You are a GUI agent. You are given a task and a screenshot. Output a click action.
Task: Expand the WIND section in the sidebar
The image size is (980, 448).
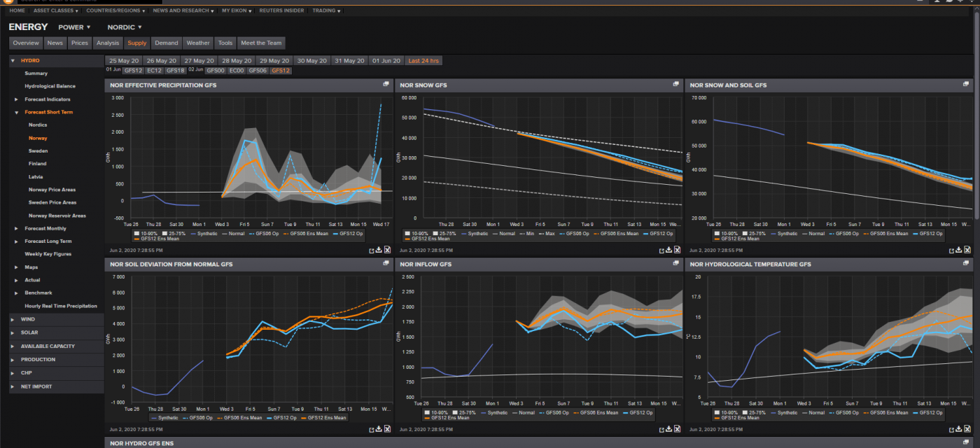12,319
